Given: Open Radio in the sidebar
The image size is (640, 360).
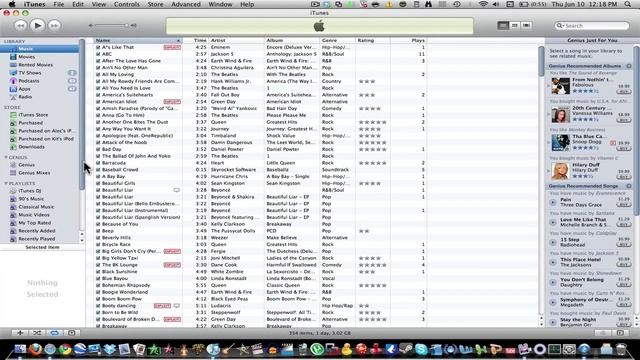Looking at the screenshot, I should tap(25, 97).
